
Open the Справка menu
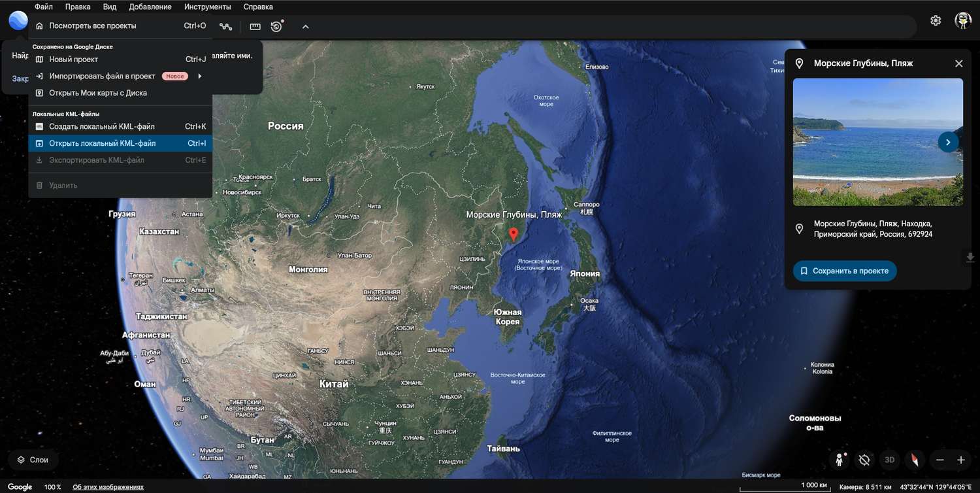pyautogui.click(x=258, y=7)
